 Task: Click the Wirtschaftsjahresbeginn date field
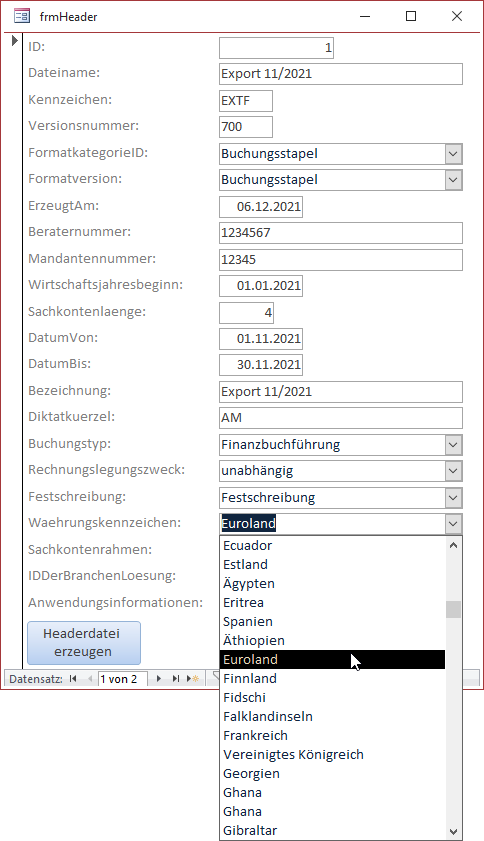pyautogui.click(x=261, y=286)
